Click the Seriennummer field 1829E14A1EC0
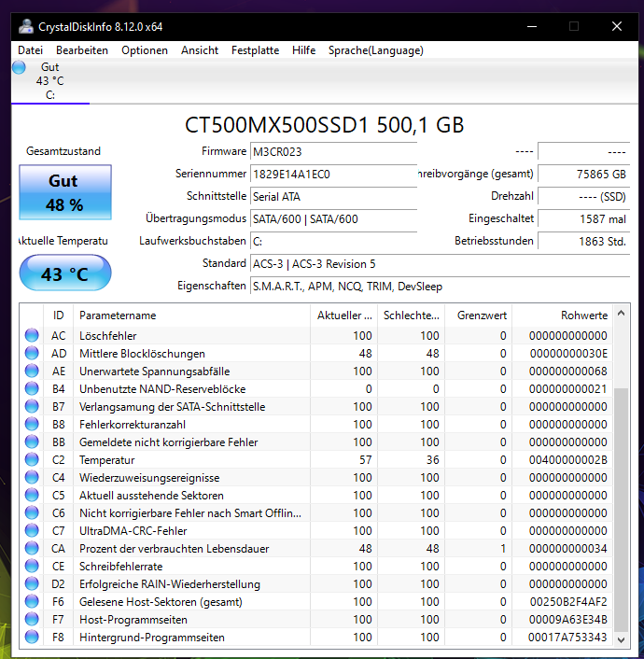This screenshot has width=644, height=659. [x=334, y=174]
